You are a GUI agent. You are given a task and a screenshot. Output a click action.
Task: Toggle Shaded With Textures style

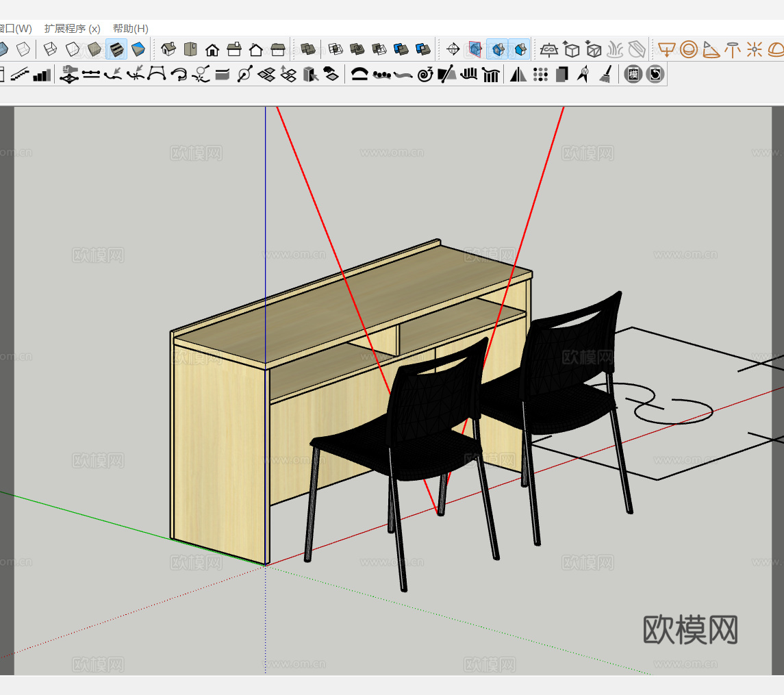click(x=116, y=49)
